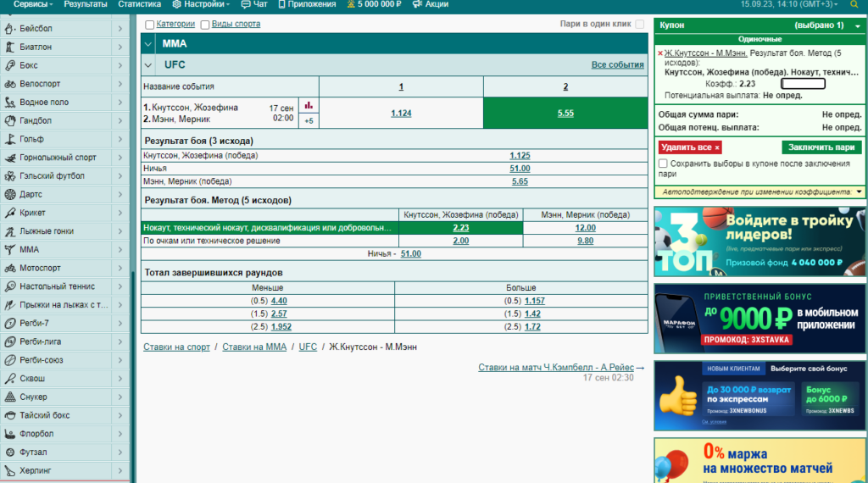Check save selections in coupon checkbox
This screenshot has height=483, width=868.
pos(663,164)
